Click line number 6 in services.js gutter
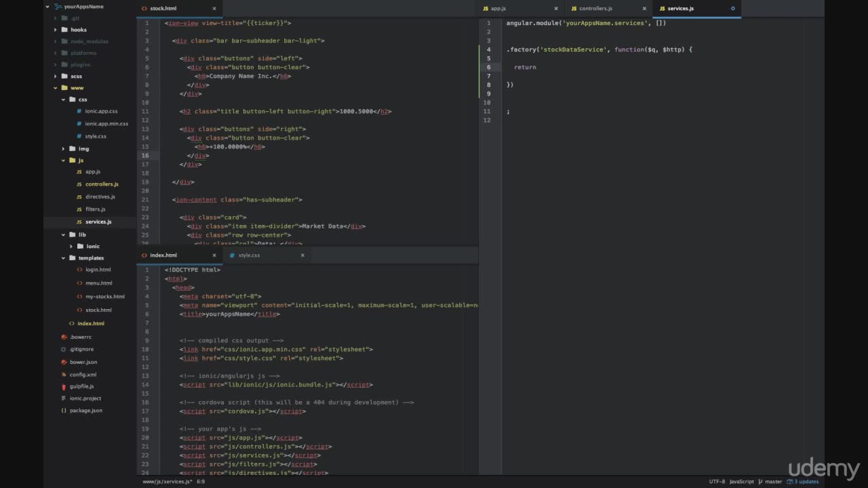The height and width of the screenshot is (488, 868). tap(488, 67)
